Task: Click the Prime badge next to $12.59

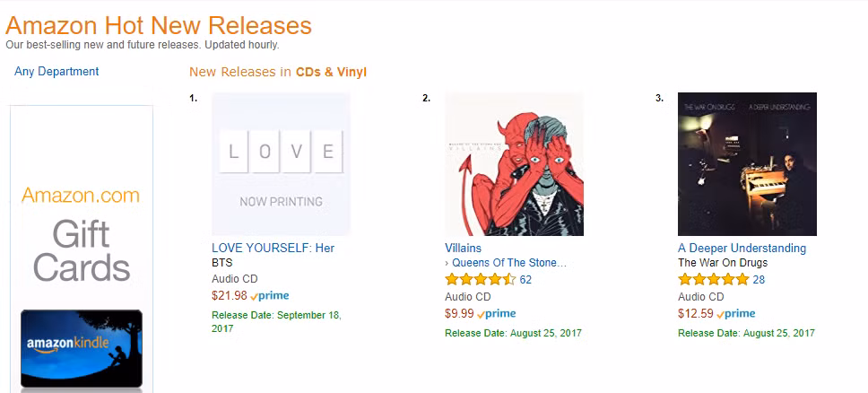Action: click(735, 314)
